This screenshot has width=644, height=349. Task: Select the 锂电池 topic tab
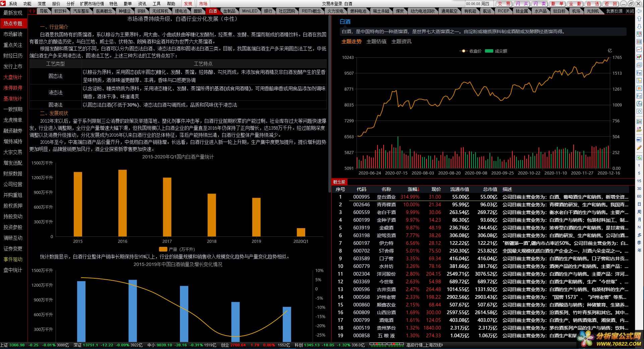click(x=181, y=11)
